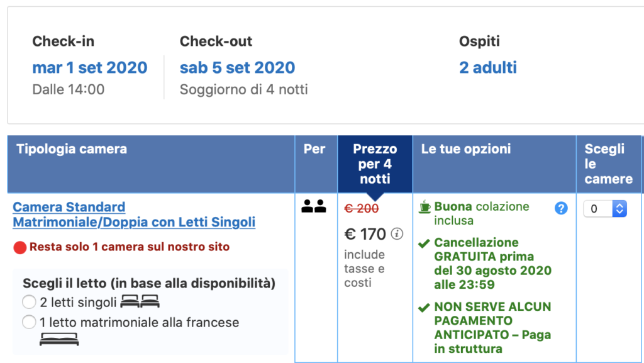Click the blue question mark help icon
This screenshot has height=363, width=644.
coord(561,208)
